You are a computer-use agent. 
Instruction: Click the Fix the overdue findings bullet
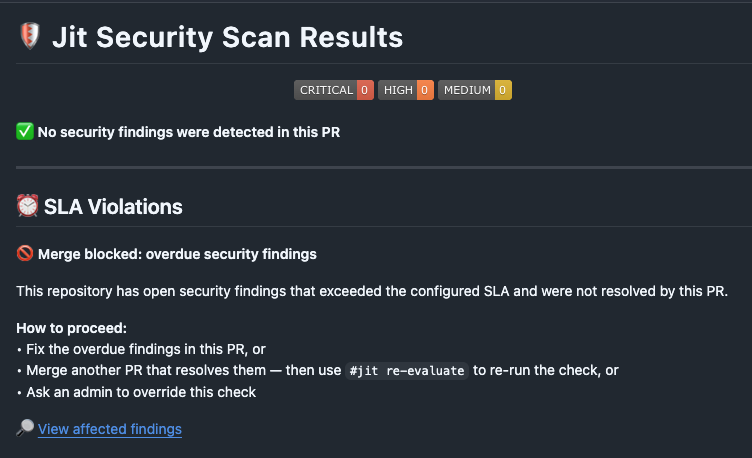146,349
